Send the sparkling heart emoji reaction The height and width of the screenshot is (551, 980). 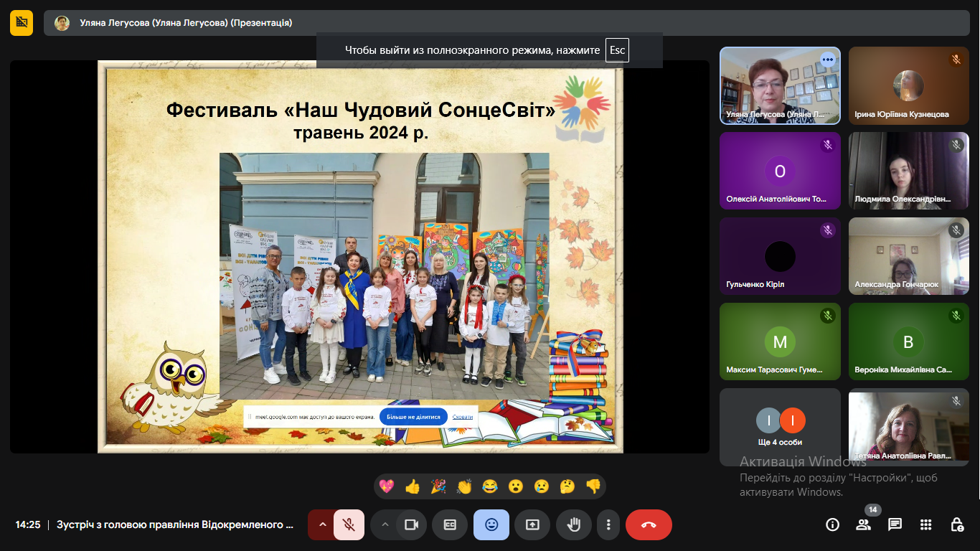(x=387, y=486)
